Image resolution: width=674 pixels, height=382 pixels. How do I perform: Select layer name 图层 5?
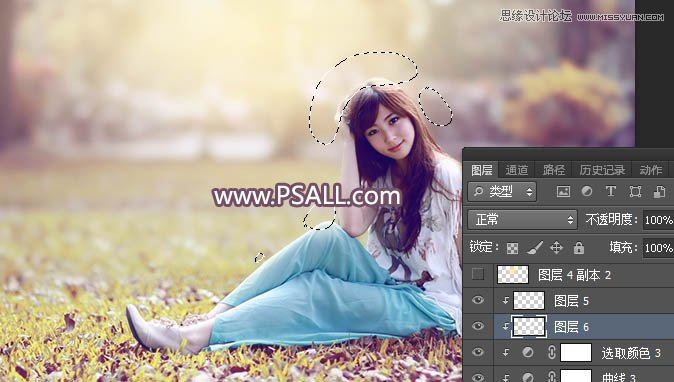[571, 301]
